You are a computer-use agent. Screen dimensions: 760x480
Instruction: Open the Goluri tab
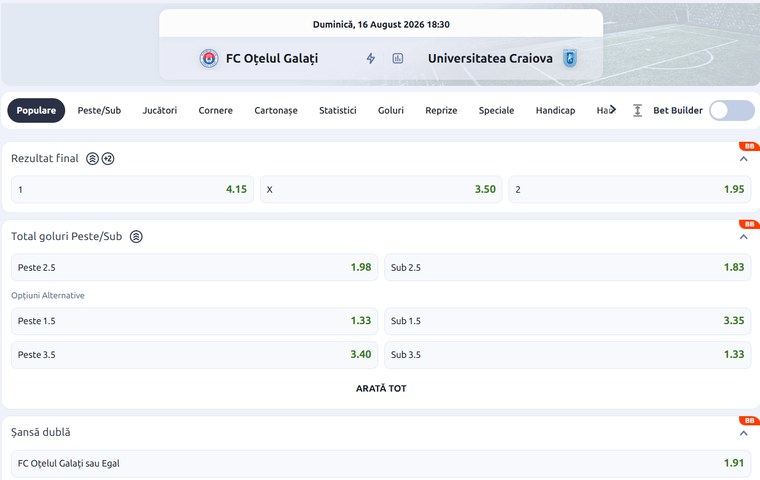coord(391,111)
